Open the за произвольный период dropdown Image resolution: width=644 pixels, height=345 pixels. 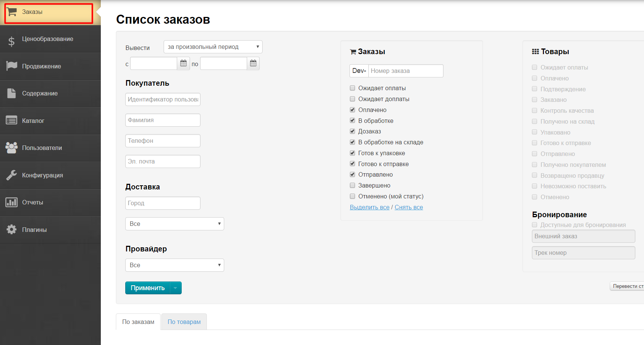[213, 47]
